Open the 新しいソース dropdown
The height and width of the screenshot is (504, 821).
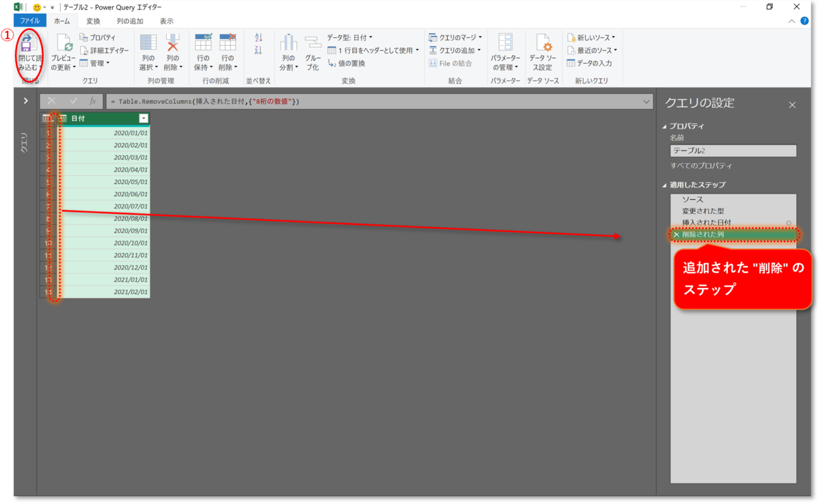click(x=591, y=38)
